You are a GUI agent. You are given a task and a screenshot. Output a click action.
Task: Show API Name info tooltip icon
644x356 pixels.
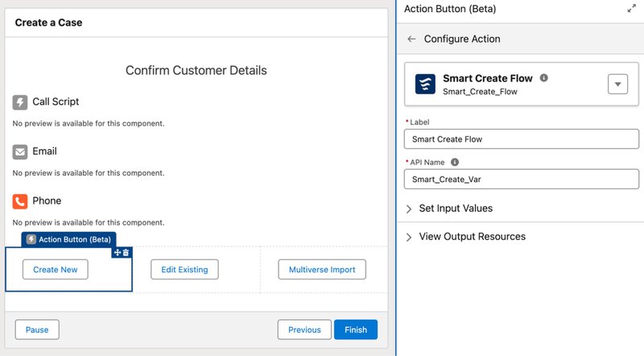[455, 162]
